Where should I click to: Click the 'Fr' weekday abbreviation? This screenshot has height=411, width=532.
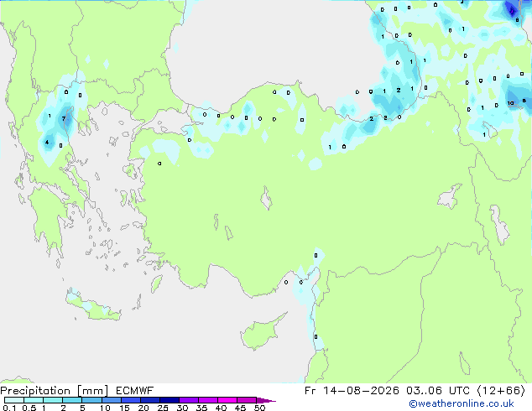click(310, 391)
